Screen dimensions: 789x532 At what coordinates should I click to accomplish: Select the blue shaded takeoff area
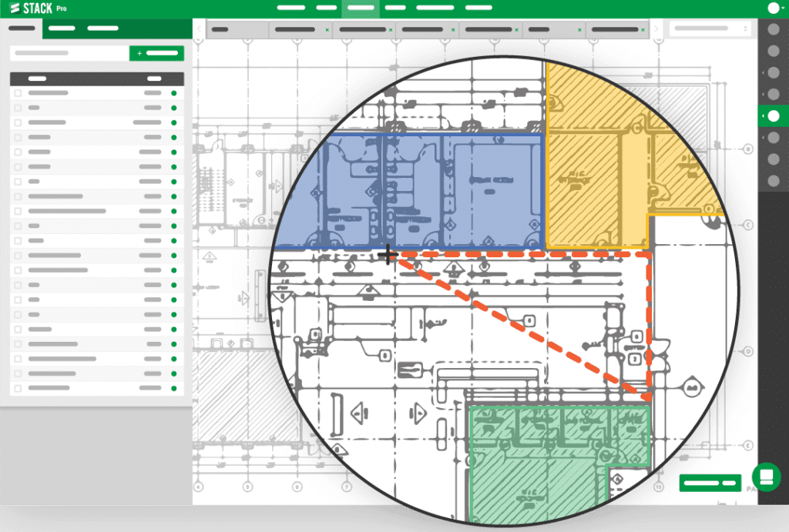408,191
